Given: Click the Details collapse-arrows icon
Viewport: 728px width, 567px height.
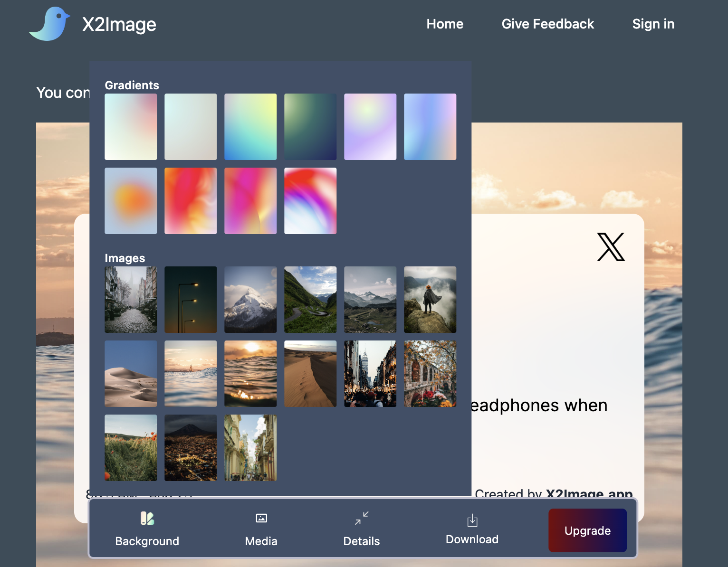Looking at the screenshot, I should pos(362,518).
